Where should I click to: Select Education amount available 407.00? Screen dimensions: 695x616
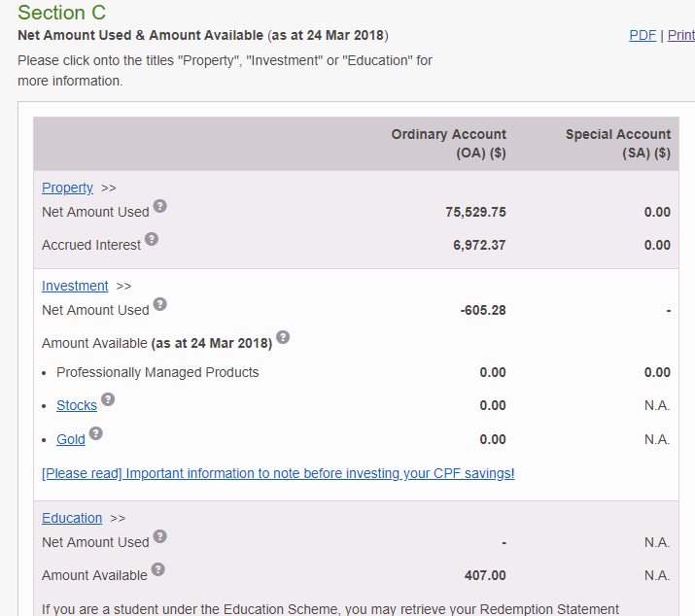click(x=485, y=575)
